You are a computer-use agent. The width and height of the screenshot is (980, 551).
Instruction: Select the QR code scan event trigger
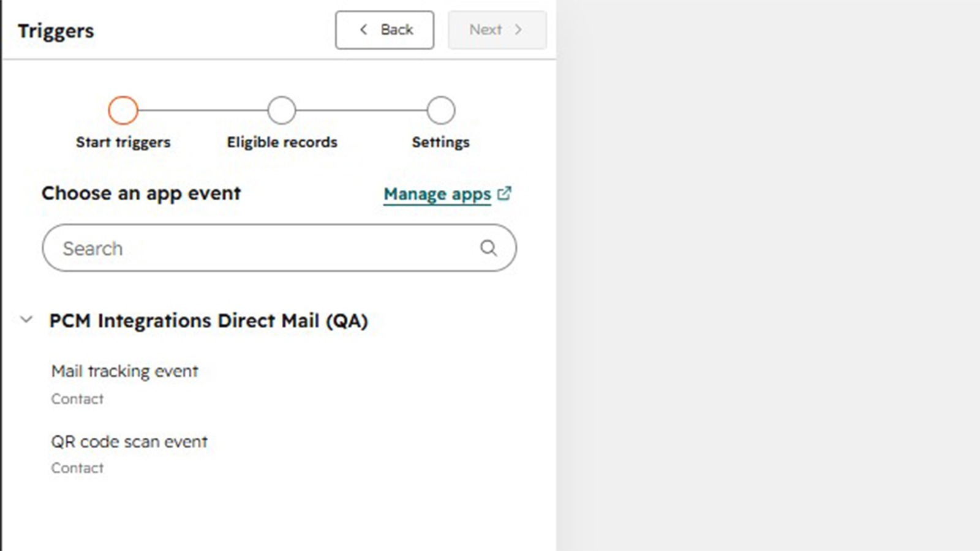coord(129,441)
